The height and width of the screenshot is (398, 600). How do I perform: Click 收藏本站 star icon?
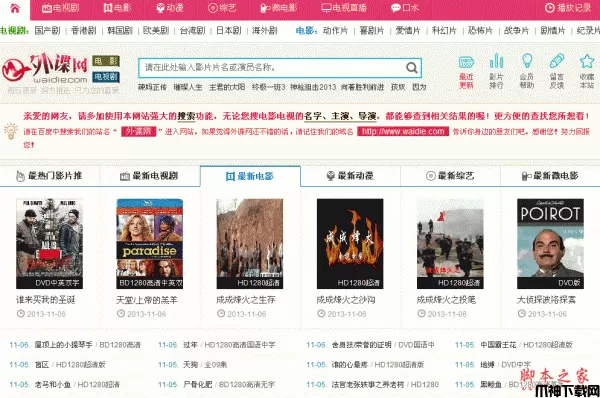pos(587,72)
